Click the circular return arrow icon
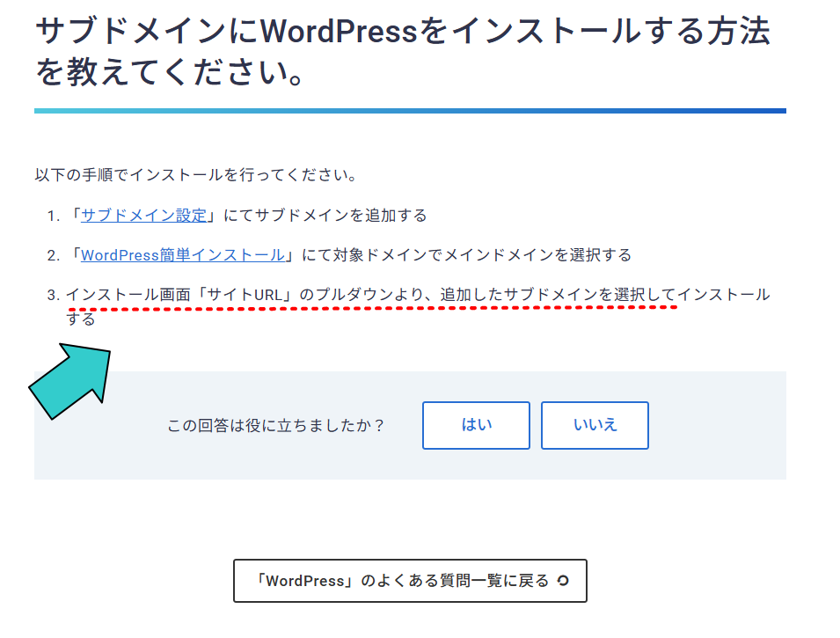Screen dimensions: 840x638 pos(564,581)
